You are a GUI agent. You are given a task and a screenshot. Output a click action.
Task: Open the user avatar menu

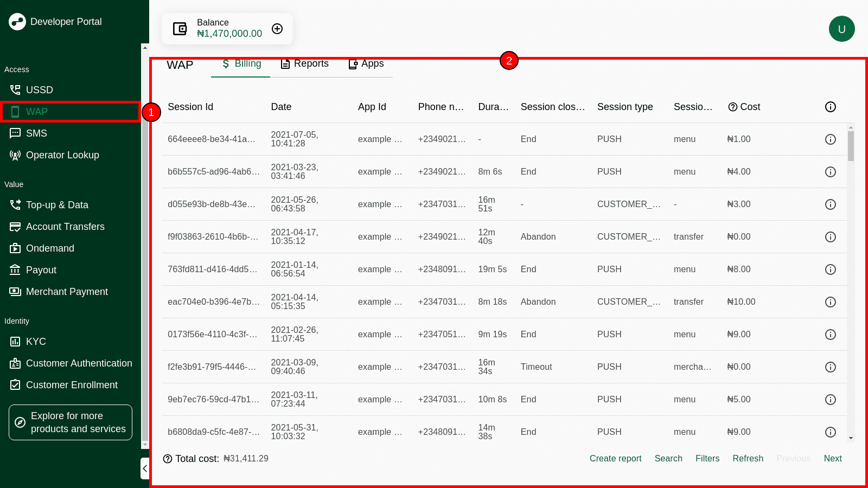[841, 29]
